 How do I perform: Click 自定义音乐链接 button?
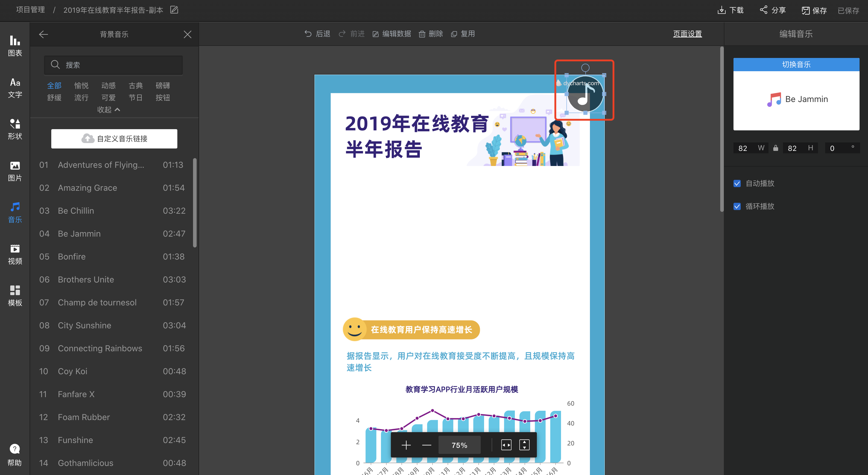[114, 139]
